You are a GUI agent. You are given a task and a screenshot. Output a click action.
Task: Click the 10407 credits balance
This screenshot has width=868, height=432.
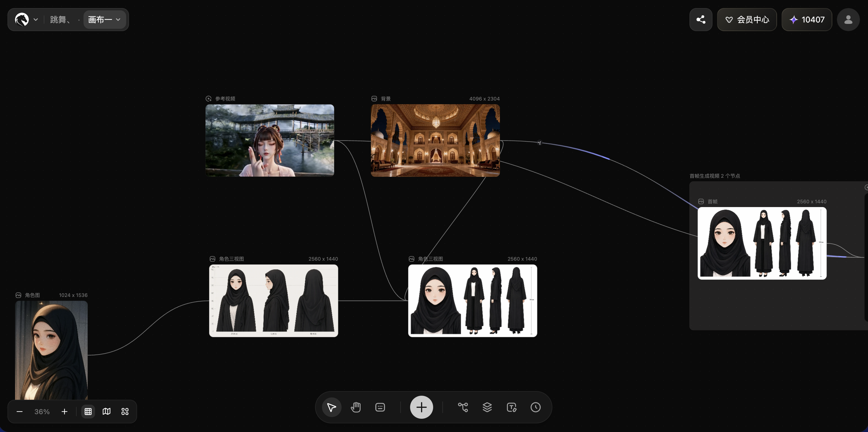(807, 20)
